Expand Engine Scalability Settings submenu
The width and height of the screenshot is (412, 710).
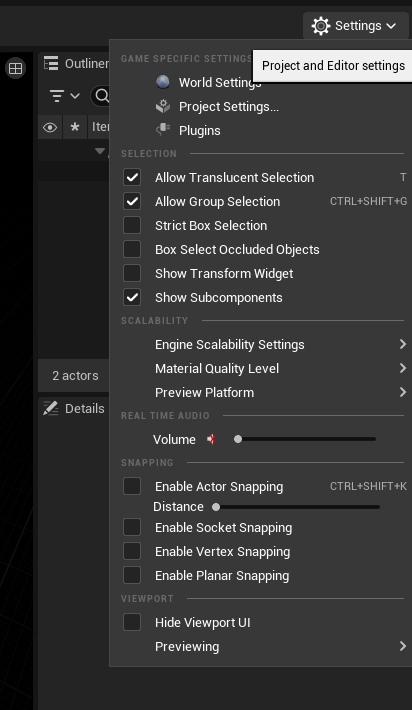tap(260, 345)
